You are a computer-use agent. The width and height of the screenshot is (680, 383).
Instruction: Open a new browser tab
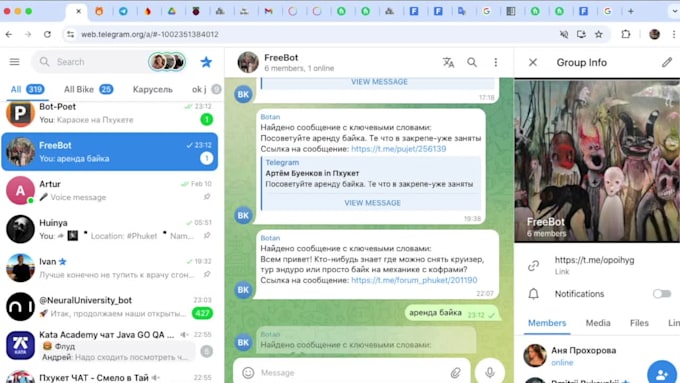(631, 12)
